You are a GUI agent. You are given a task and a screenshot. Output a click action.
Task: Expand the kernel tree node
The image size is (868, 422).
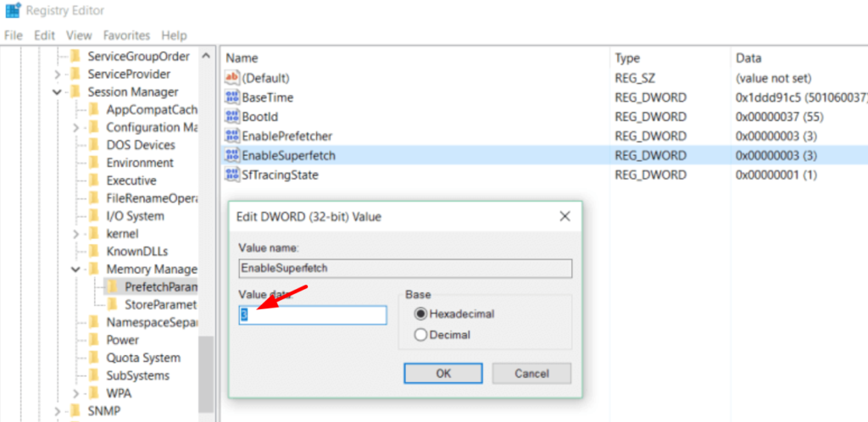coord(76,234)
